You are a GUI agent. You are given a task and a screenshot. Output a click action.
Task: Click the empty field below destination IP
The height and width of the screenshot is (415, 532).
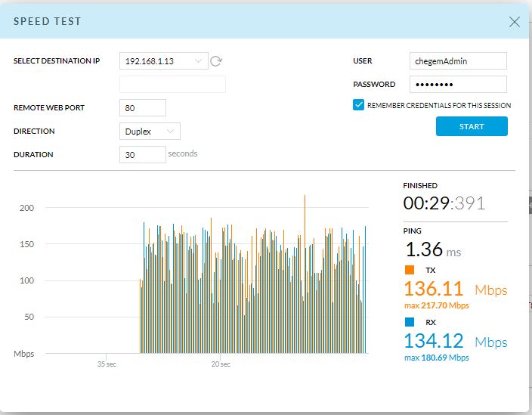click(x=172, y=84)
